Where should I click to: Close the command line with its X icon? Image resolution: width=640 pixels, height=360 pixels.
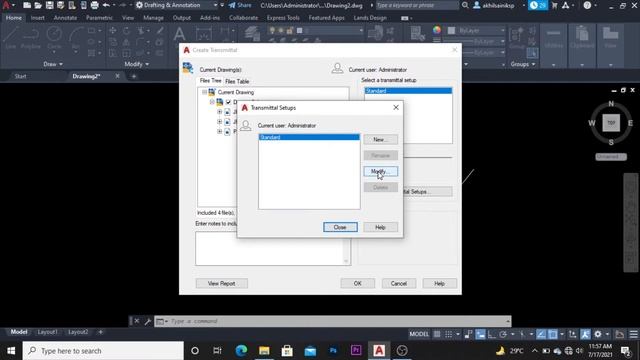tap(137, 321)
